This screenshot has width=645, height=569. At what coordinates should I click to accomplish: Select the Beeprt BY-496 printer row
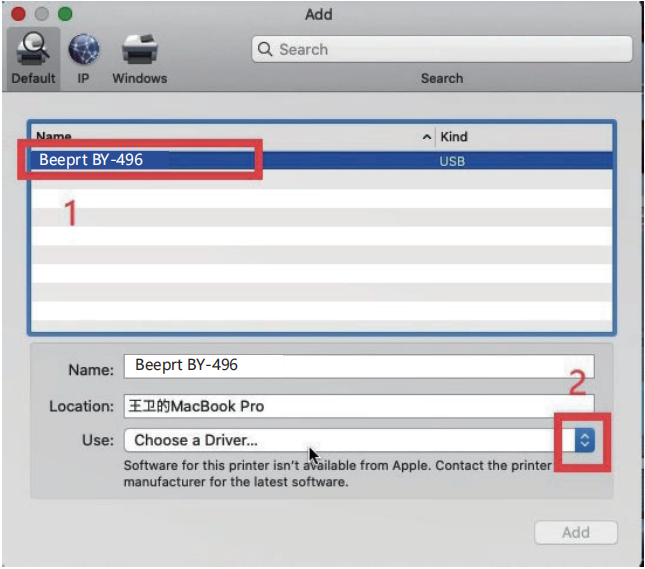pyautogui.click(x=322, y=160)
